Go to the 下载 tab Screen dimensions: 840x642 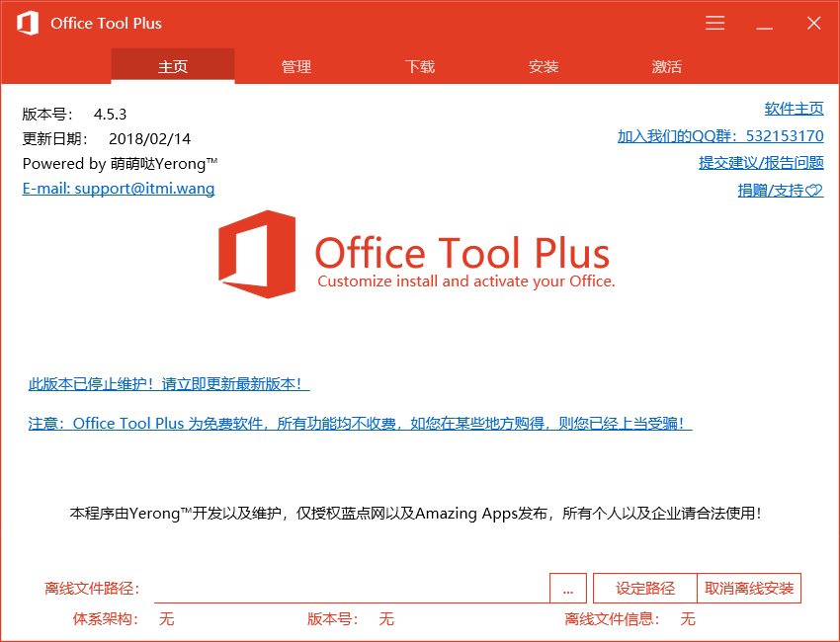420,67
